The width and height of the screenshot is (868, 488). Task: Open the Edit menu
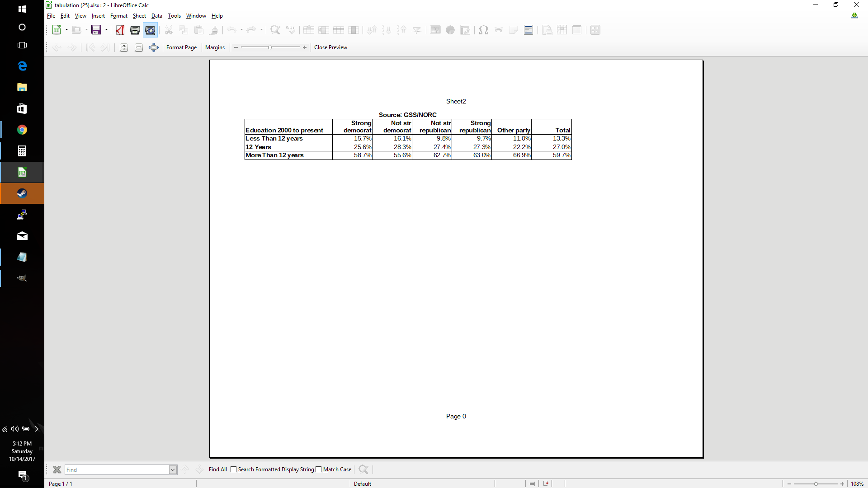click(x=65, y=16)
